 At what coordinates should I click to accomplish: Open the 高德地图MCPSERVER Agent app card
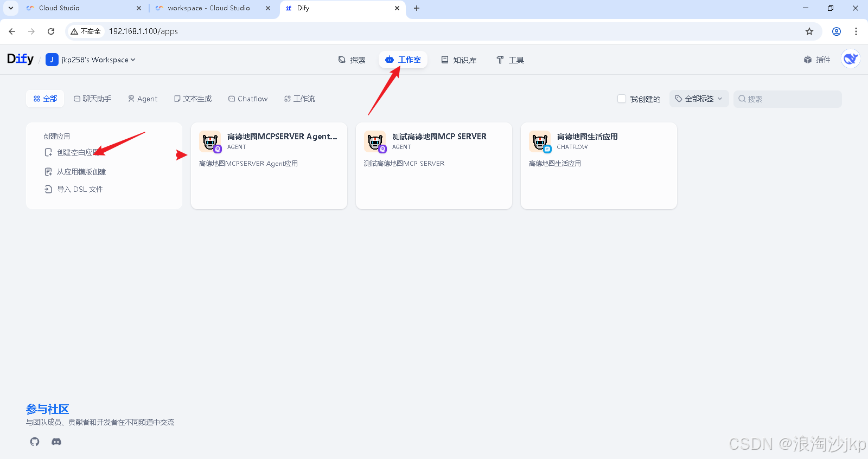coord(269,166)
